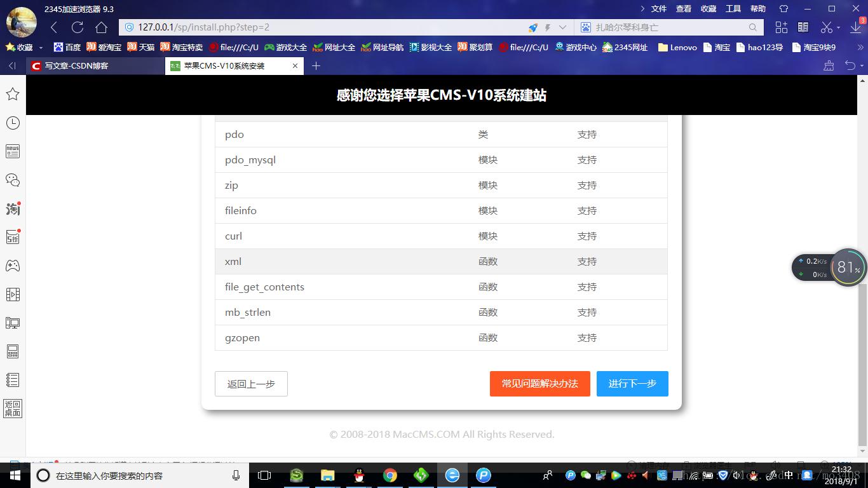Click the Google Chrome icon in the taskbar

click(x=390, y=475)
